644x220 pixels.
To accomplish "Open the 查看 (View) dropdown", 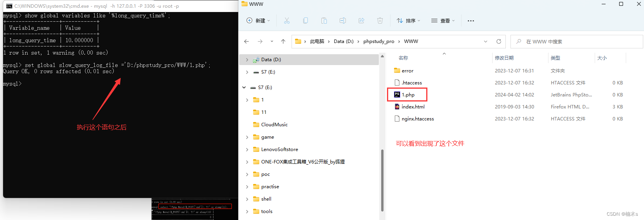I will [x=443, y=21].
